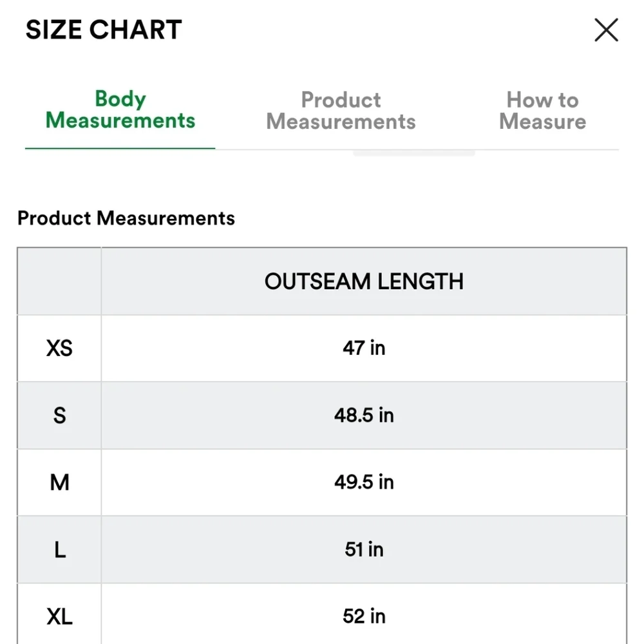This screenshot has width=644, height=644.
Task: Click the 51 in outseam value
Action: click(x=364, y=549)
